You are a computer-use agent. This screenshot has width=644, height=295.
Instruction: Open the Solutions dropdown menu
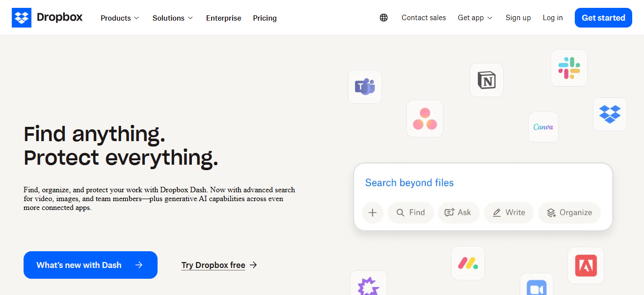(x=172, y=18)
